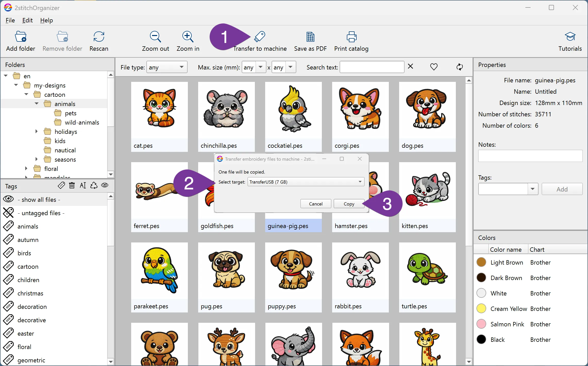Open the Help menu
Viewport: 588px width, 366px height.
[x=46, y=20]
